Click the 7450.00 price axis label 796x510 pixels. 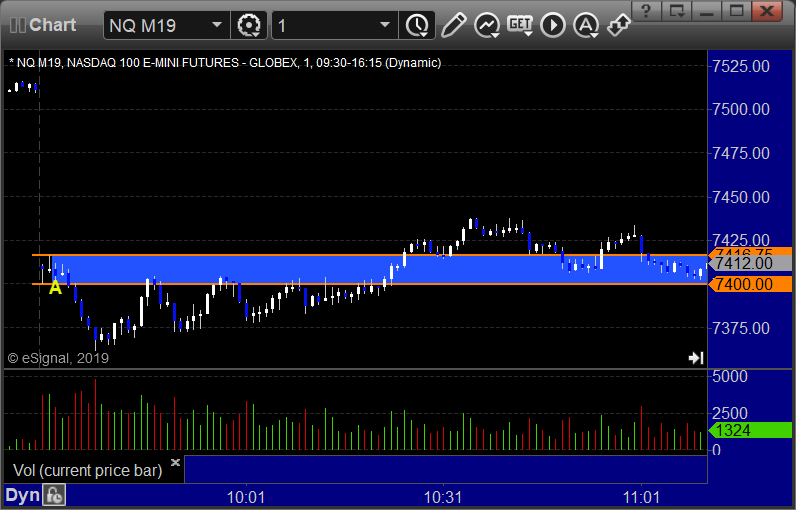tap(741, 197)
